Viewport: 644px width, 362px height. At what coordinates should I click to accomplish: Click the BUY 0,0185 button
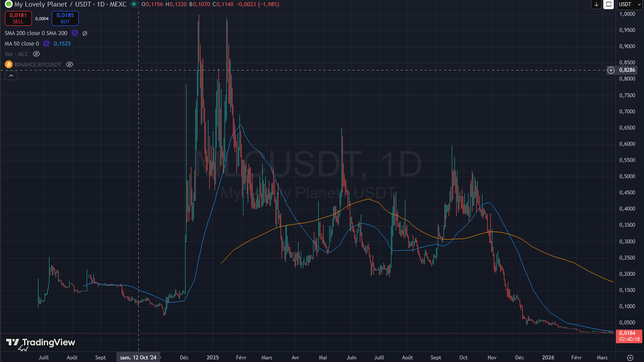[x=65, y=18]
